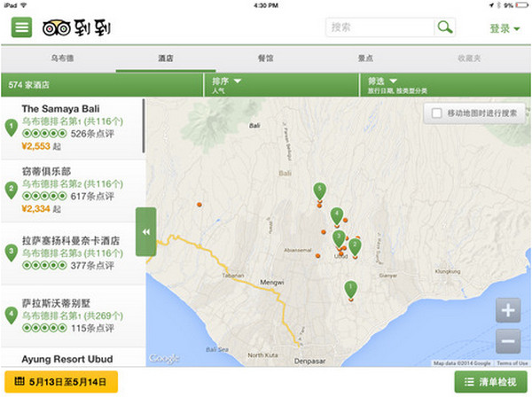Click the Wi-Fi icon in status bar
This screenshot has width=532, height=397.
[23, 5]
